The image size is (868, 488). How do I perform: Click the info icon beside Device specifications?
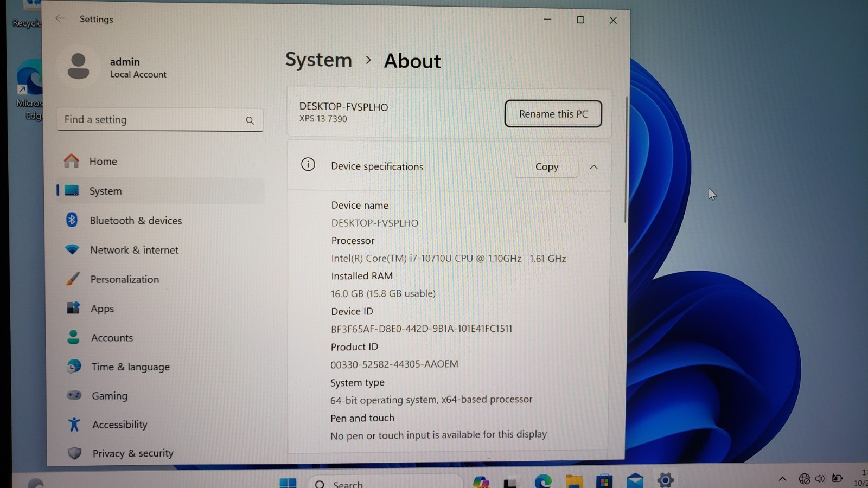(x=308, y=164)
